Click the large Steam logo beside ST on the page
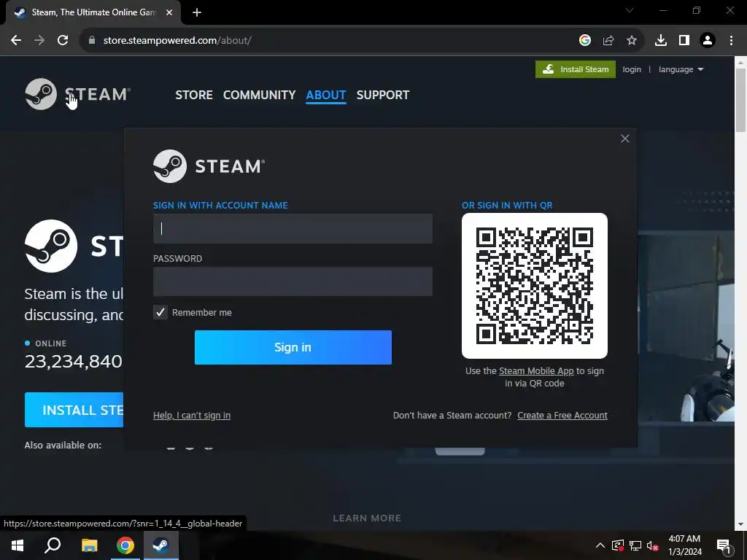Viewport: 747px width, 560px height. click(51, 246)
